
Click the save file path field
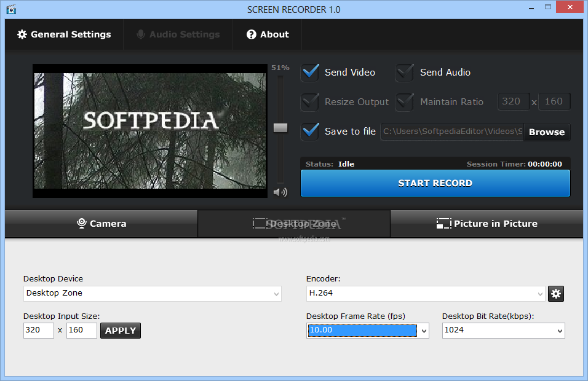click(x=452, y=132)
